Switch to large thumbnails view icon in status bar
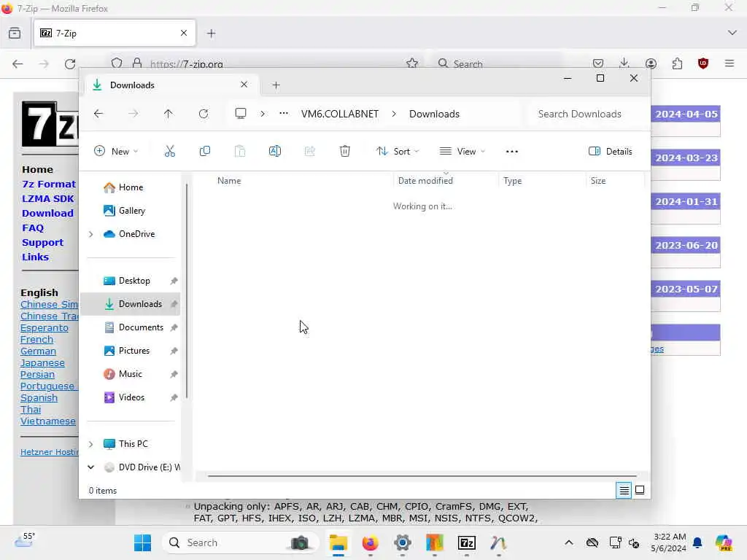Image resolution: width=747 pixels, height=560 pixels. 640,490
